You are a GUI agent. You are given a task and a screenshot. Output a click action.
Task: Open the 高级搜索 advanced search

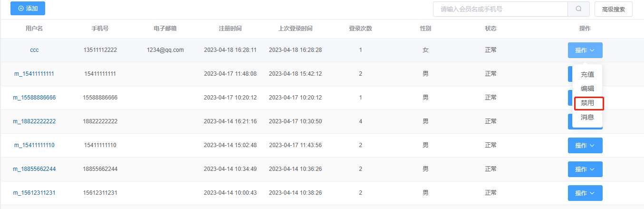614,9
